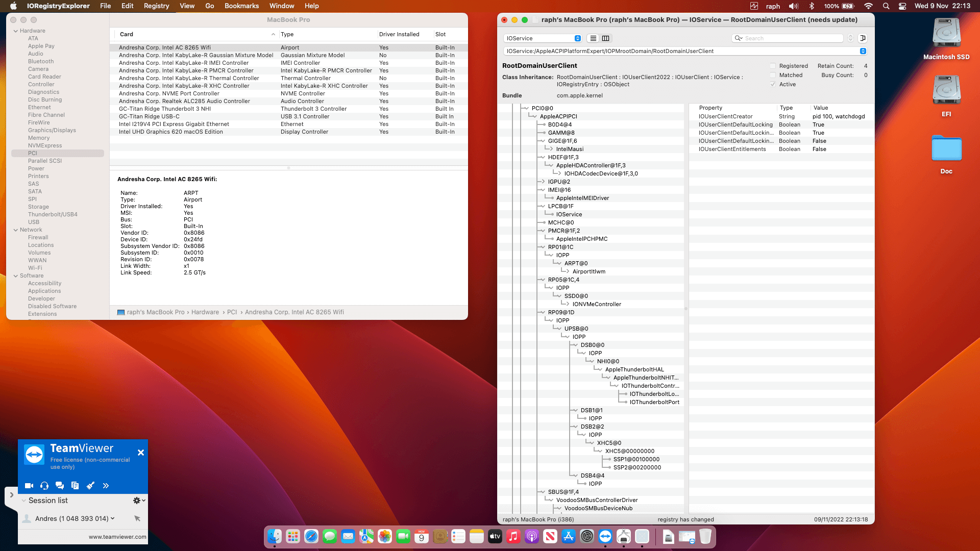Image resolution: width=980 pixels, height=551 pixels.
Task: Open the Trash in the Dock
Action: point(705,536)
